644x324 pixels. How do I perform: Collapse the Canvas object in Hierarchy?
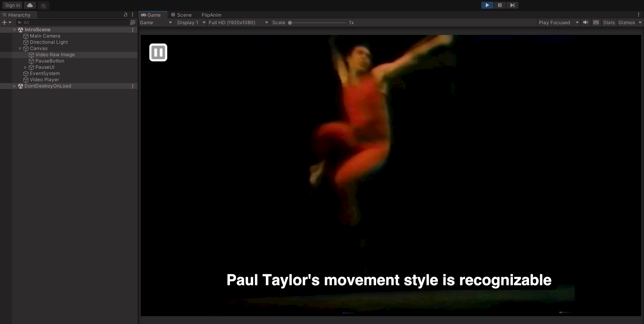click(20, 48)
